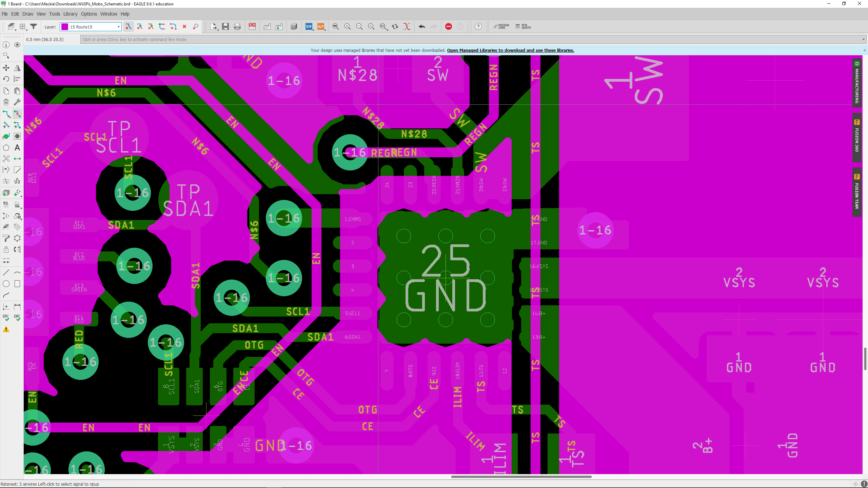Image resolution: width=868 pixels, height=488 pixels.
Task: Click the PCB Quote button
Action: tap(524, 26)
